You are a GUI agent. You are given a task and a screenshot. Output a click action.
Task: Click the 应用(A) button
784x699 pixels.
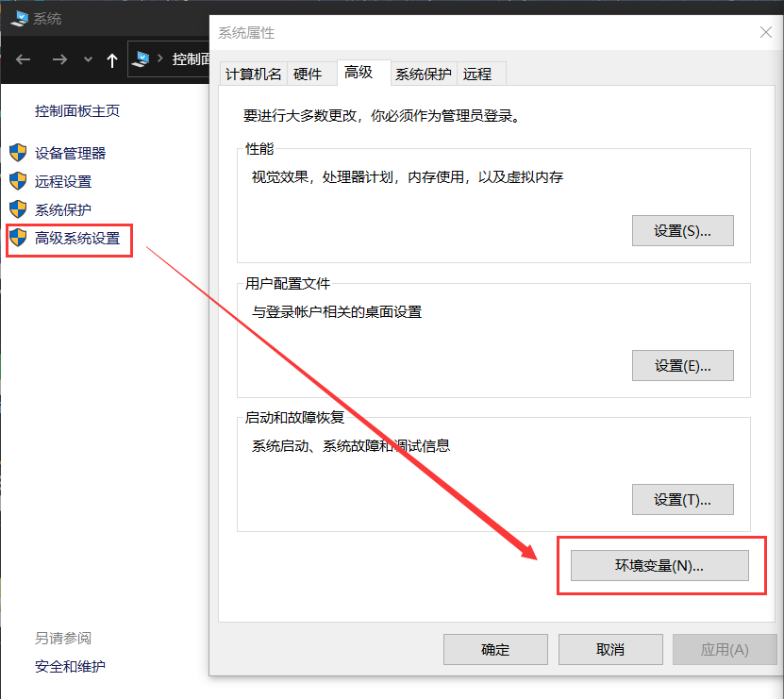click(x=725, y=650)
